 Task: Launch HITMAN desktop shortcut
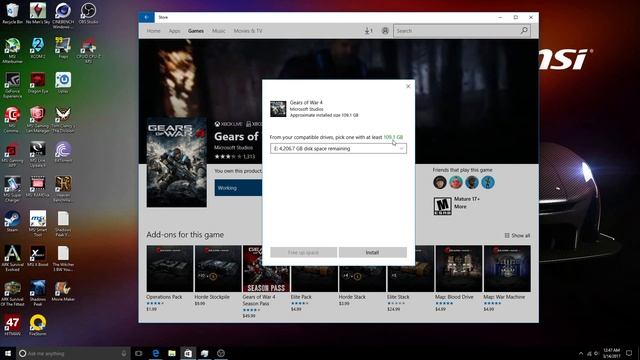tap(12, 325)
